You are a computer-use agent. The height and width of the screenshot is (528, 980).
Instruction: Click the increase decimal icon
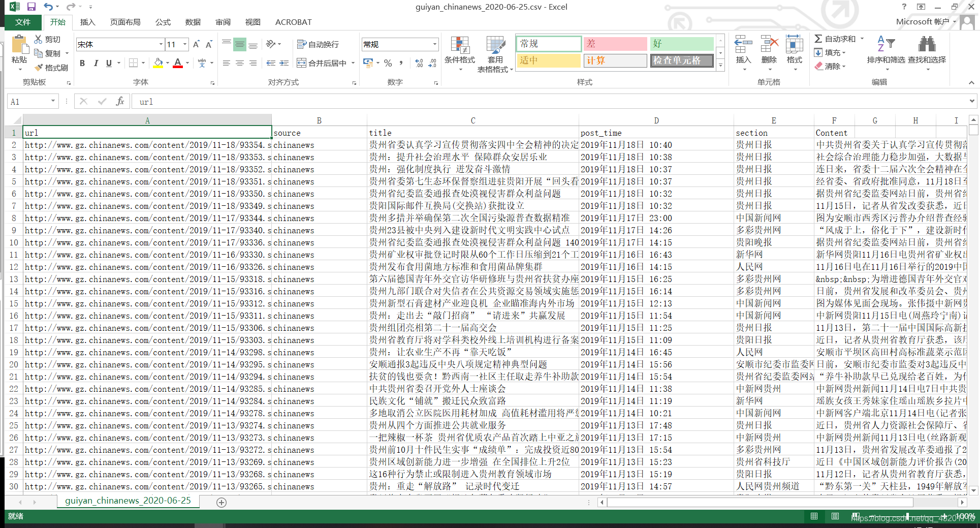(x=419, y=63)
